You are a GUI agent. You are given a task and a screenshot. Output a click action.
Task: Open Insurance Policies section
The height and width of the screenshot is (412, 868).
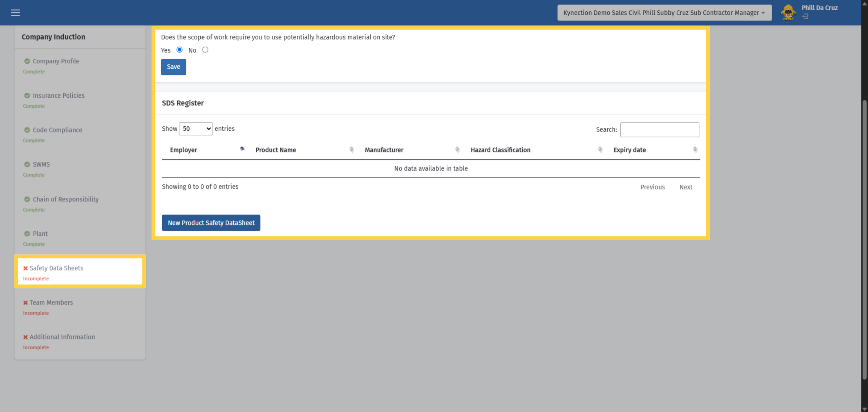59,96
